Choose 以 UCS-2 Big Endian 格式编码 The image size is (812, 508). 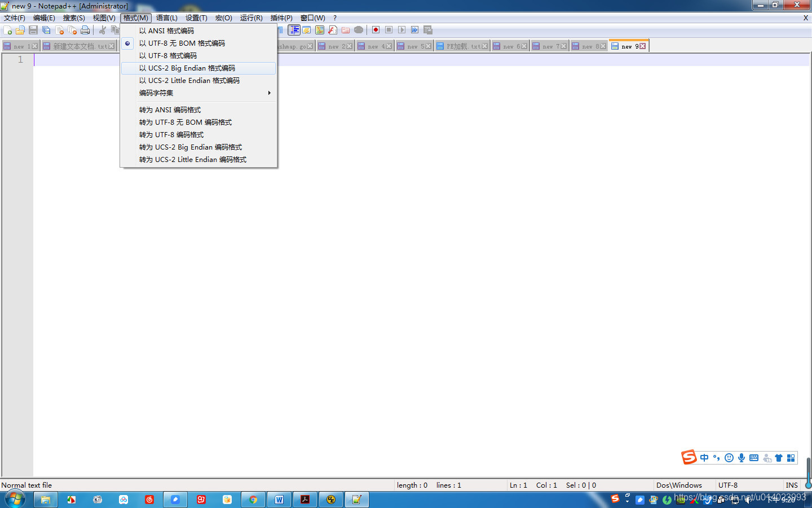pyautogui.click(x=198, y=68)
